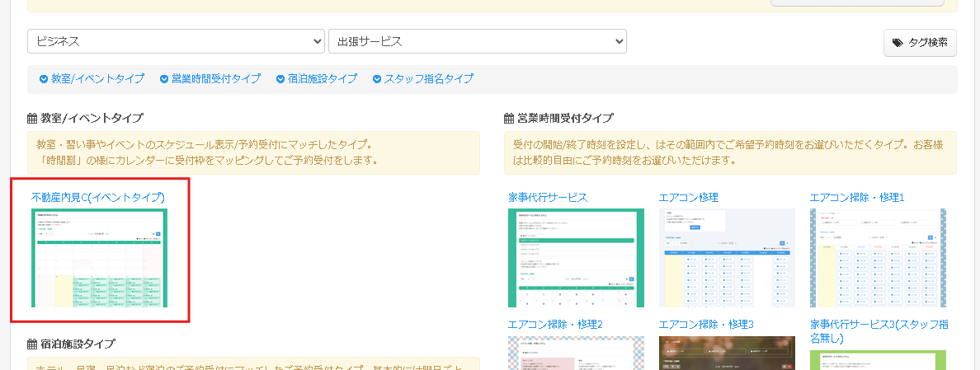
Task: Jump to 教室/イベントタイプ filter link
Action: pyautogui.click(x=97, y=78)
